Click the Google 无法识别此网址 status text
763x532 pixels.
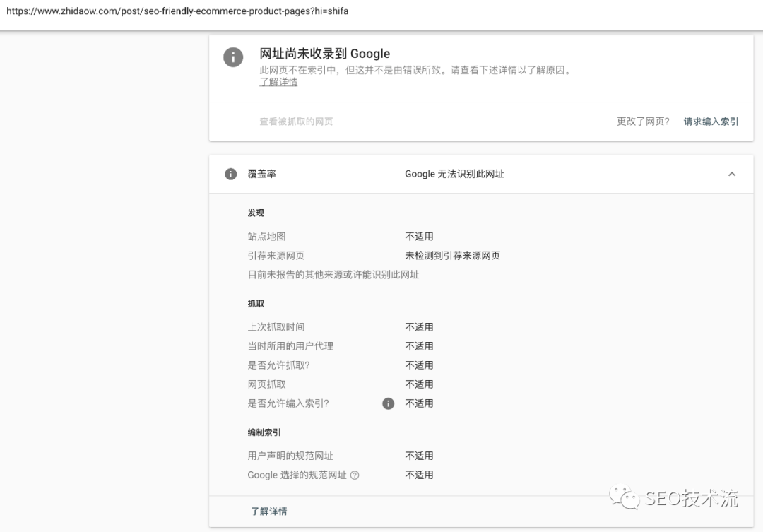point(454,174)
